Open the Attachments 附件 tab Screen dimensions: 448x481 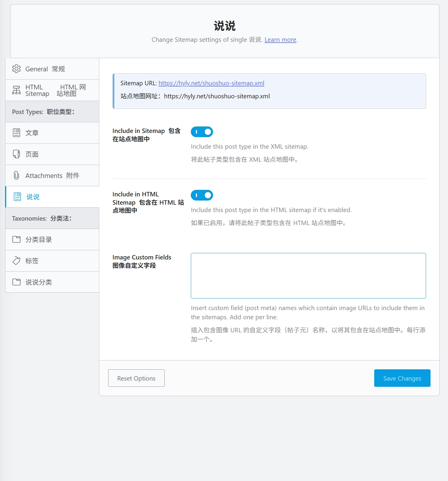coord(52,175)
